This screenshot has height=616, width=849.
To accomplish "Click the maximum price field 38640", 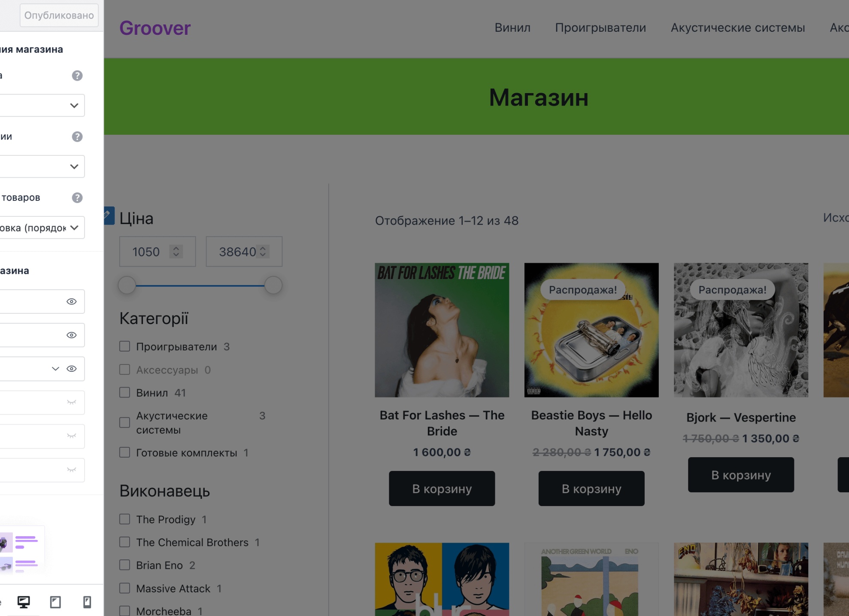I will point(244,252).
